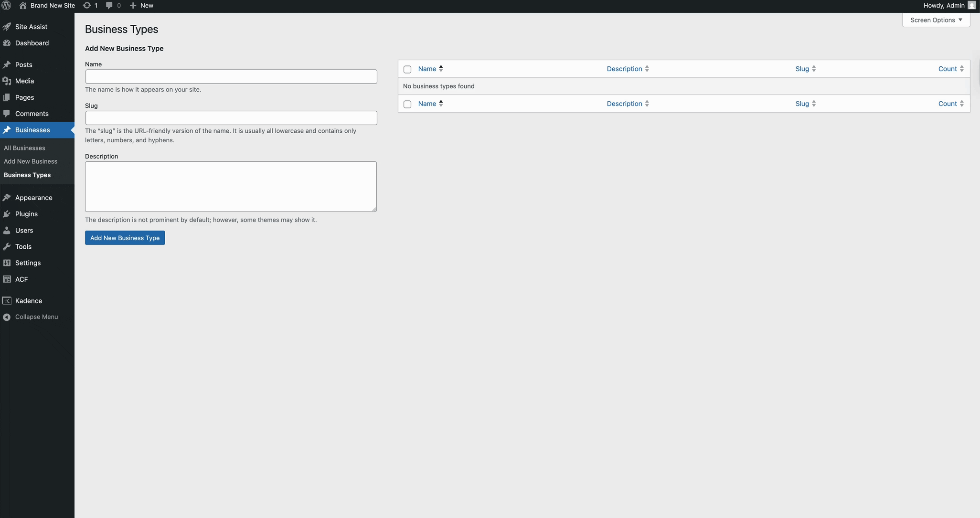Open All Businesses from the submenu
This screenshot has height=518, width=980.
(25, 148)
